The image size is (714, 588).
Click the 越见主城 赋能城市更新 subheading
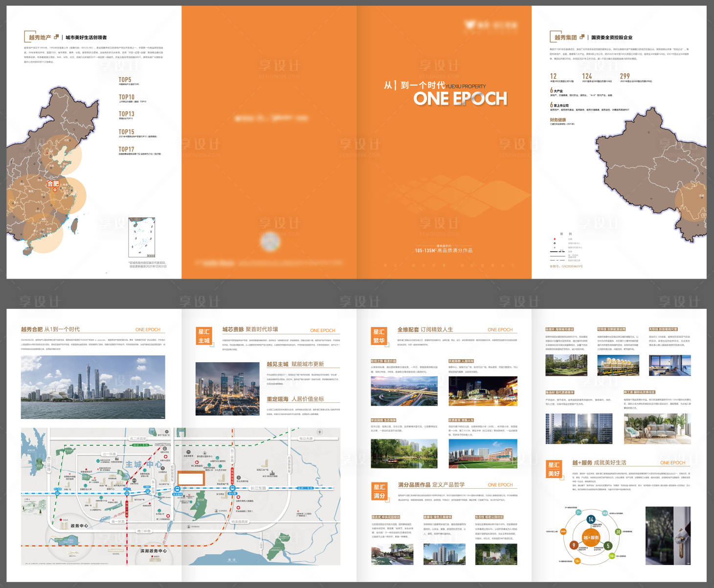pyautogui.click(x=295, y=364)
